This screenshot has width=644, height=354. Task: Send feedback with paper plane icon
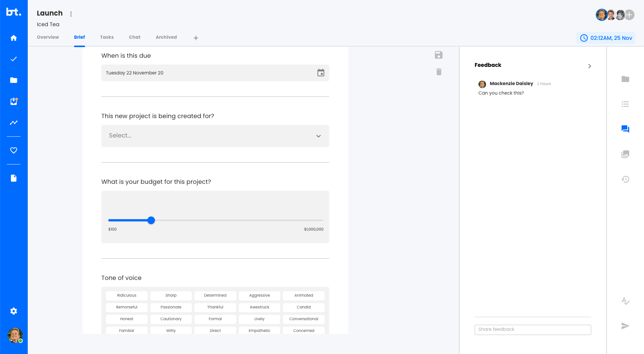pyautogui.click(x=625, y=326)
